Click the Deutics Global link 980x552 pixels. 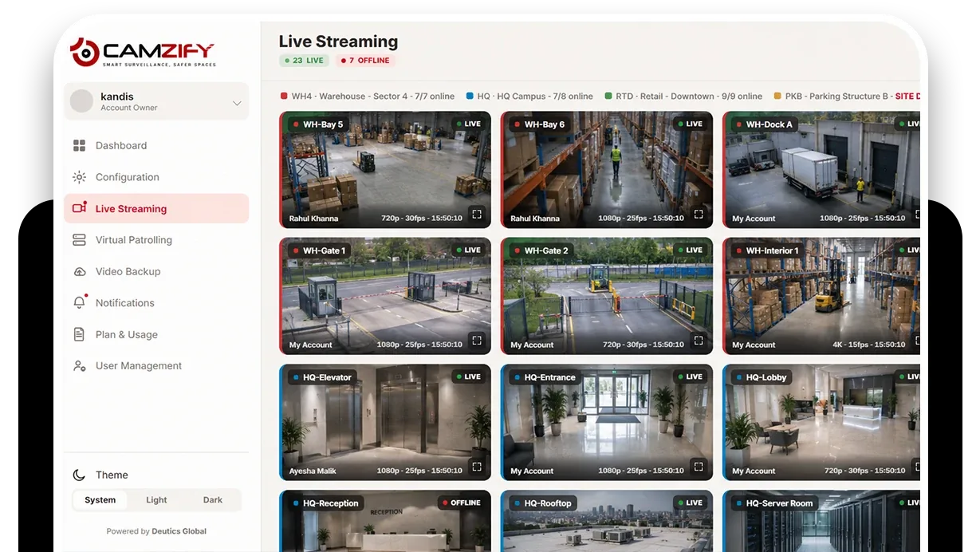coord(179,531)
